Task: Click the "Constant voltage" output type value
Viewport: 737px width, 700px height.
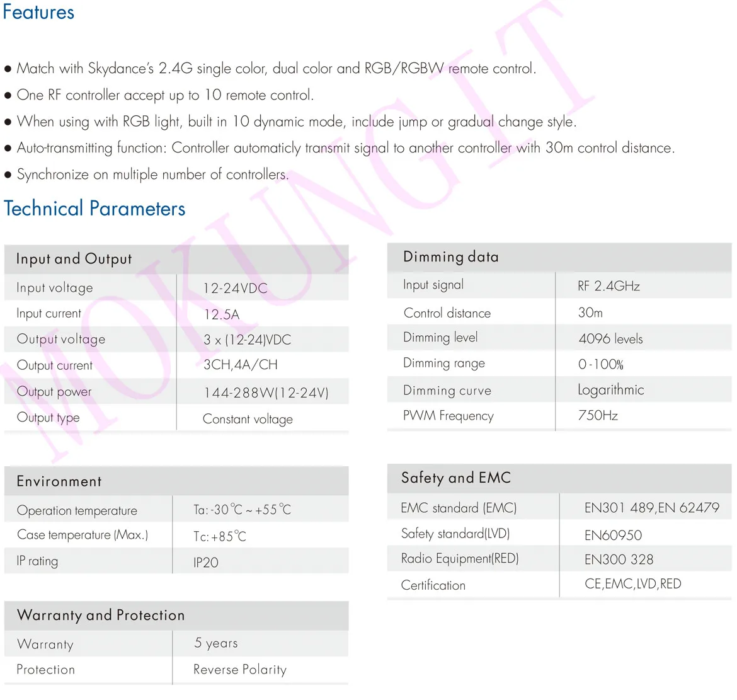Action: [x=248, y=419]
